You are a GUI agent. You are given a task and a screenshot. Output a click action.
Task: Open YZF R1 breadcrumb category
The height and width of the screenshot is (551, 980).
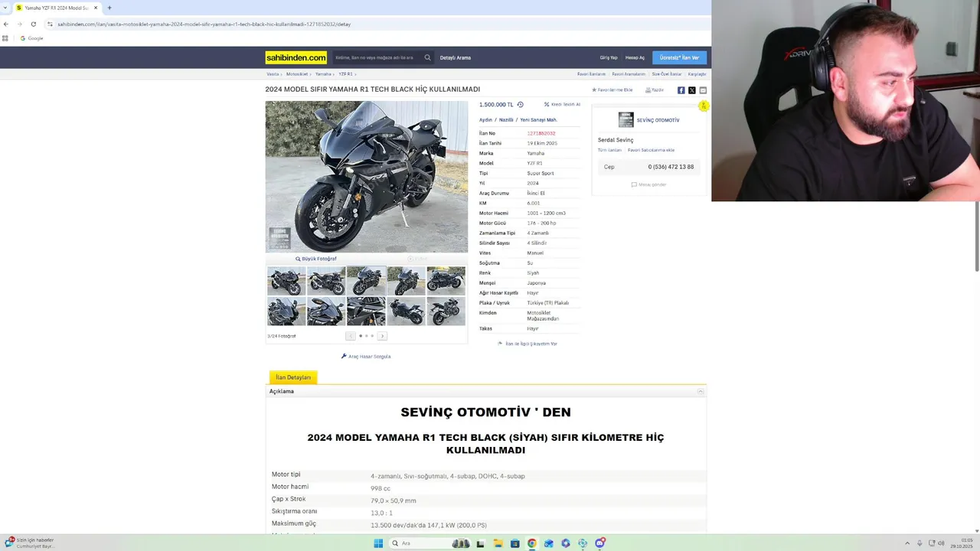point(345,74)
